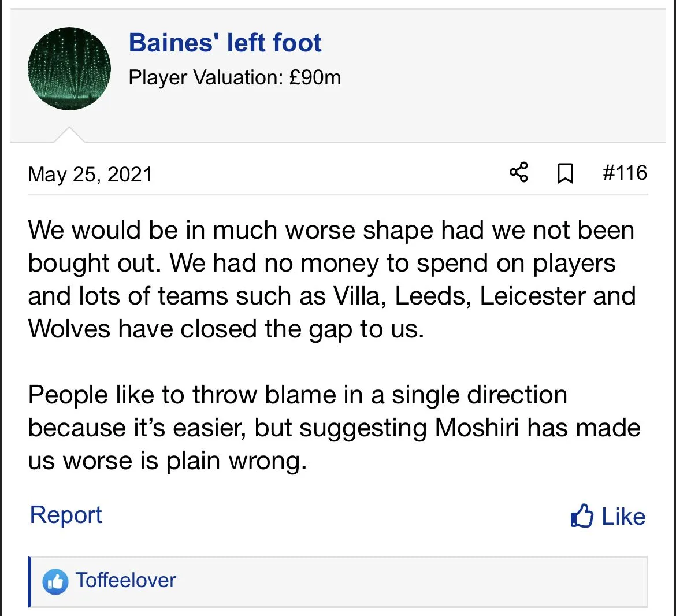
Task: Click the thumbs-up outline icon beside Like
Action: coord(582,516)
